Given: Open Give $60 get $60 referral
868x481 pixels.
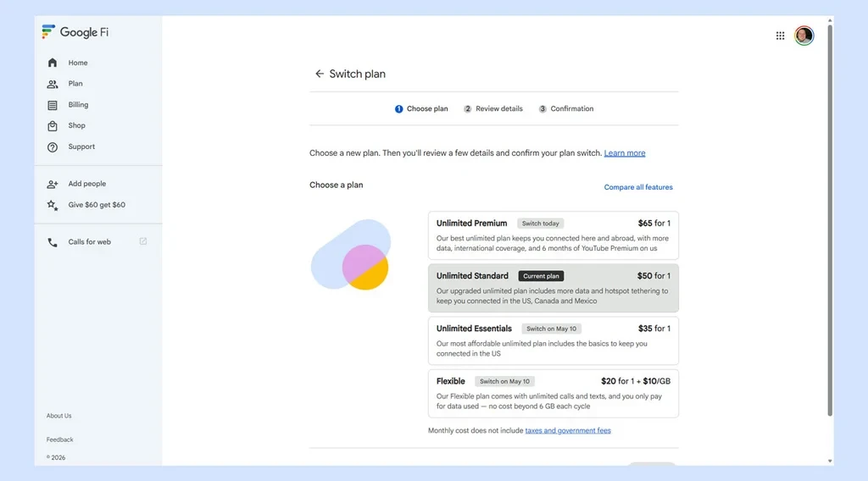Looking at the screenshot, I should click(98, 205).
